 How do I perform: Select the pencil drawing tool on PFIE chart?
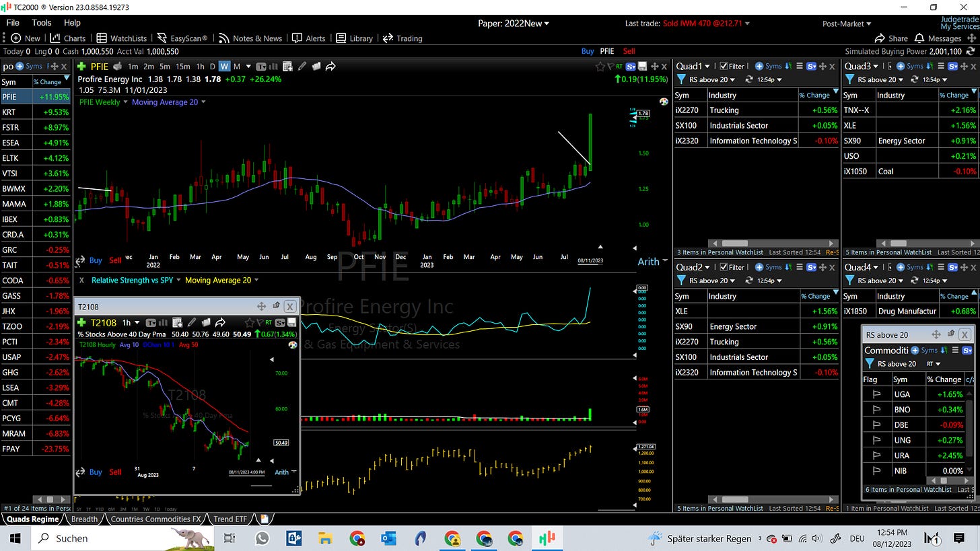tap(302, 66)
